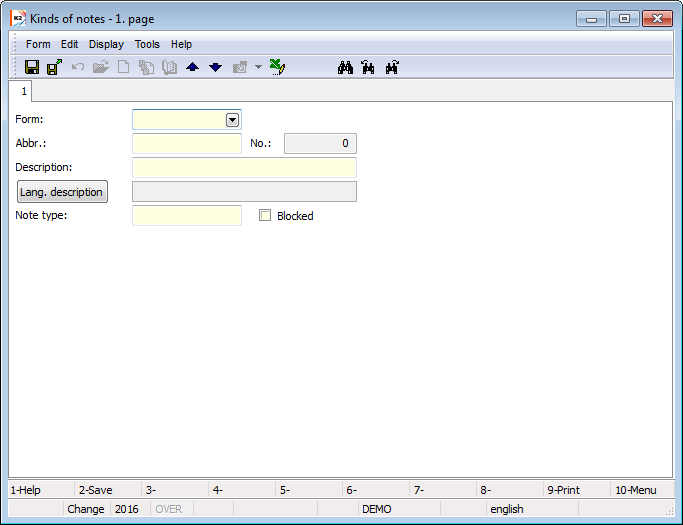The image size is (683, 525).
Task: Click the binoculars search-backward icon
Action: pyautogui.click(x=368, y=67)
